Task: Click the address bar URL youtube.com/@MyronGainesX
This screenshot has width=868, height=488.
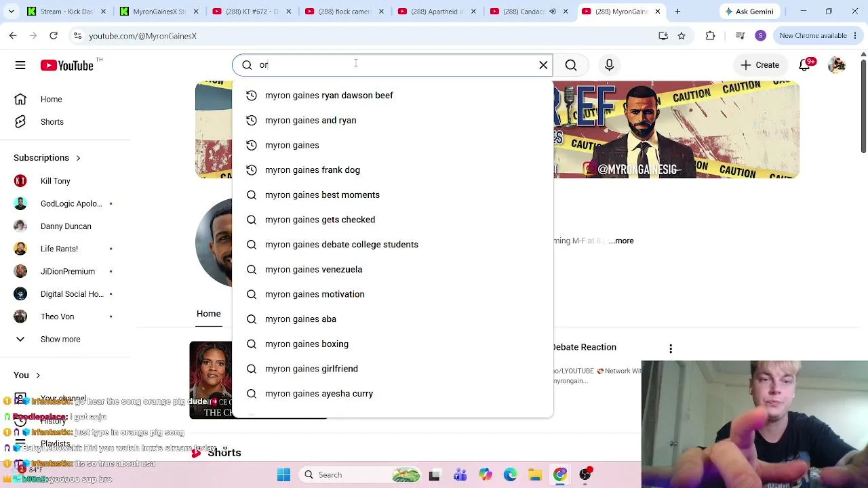Action: tap(142, 36)
